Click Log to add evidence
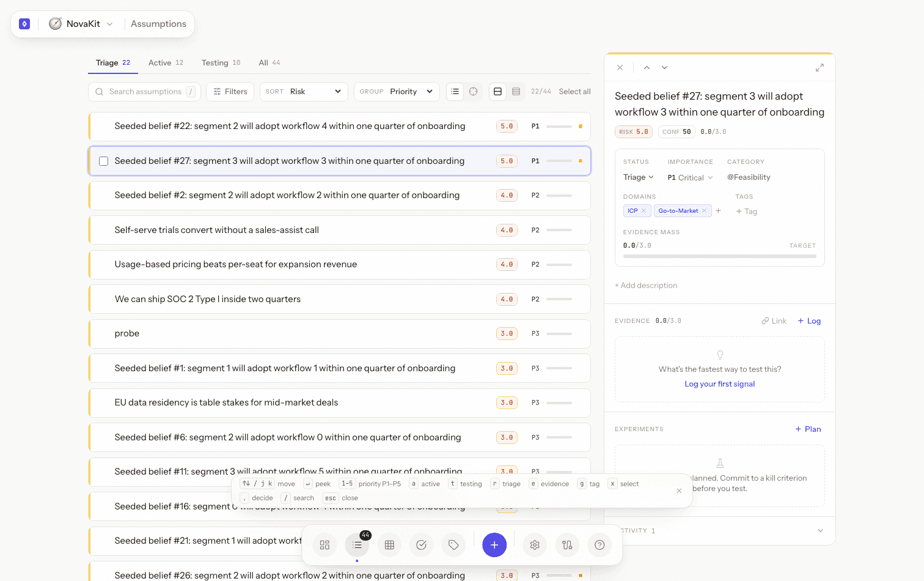This screenshot has width=924, height=581. click(809, 321)
